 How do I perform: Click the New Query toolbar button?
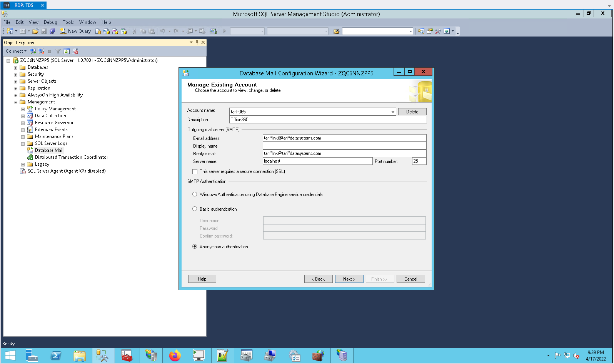pyautogui.click(x=75, y=31)
